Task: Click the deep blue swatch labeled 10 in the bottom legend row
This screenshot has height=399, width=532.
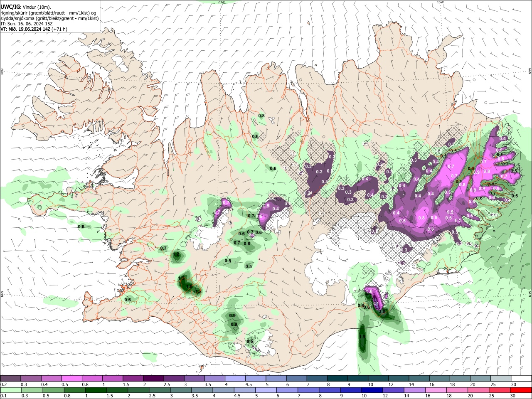Action: [x=372, y=390]
